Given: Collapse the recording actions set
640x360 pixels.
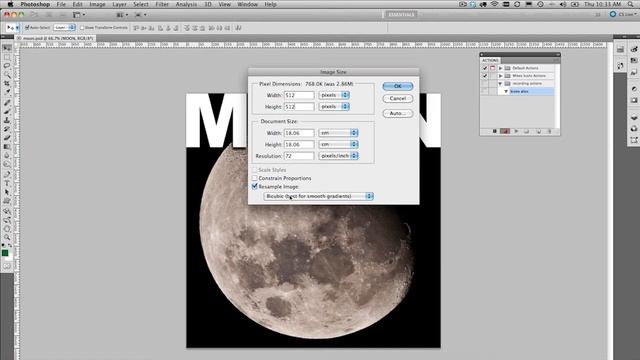Looking at the screenshot, I should pyautogui.click(x=500, y=84).
